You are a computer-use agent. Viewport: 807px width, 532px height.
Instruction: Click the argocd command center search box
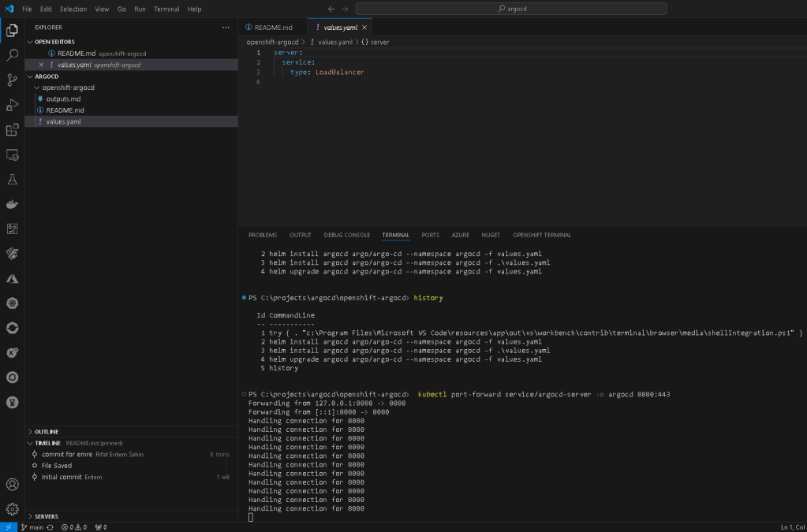(x=511, y=9)
